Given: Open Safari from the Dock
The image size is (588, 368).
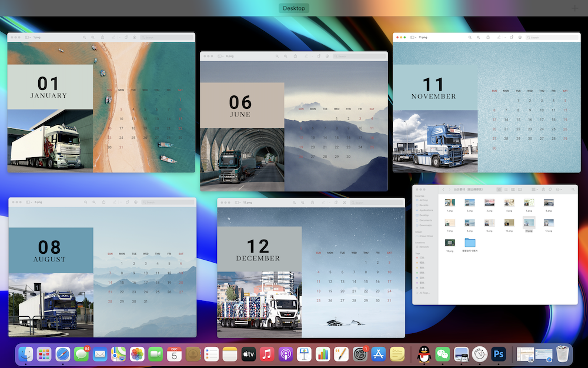Looking at the screenshot, I should coord(63,354).
